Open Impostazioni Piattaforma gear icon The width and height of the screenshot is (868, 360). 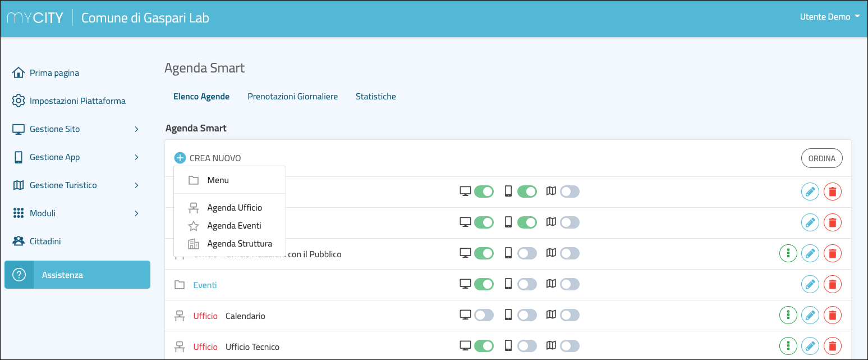[19, 101]
